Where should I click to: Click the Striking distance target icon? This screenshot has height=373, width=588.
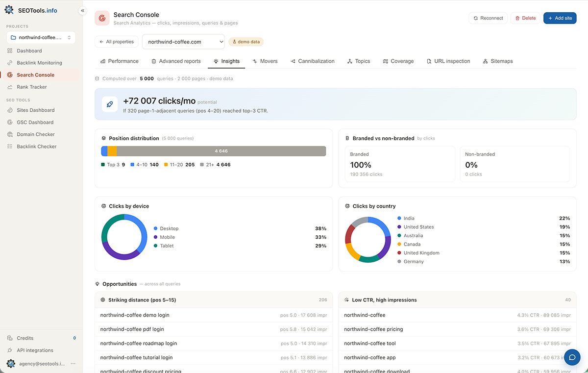pyautogui.click(x=103, y=300)
